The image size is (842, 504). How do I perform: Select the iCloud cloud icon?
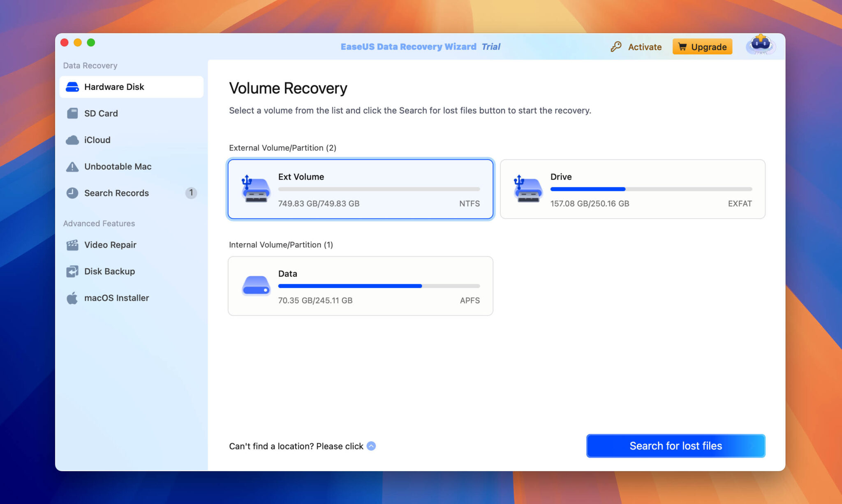(72, 140)
